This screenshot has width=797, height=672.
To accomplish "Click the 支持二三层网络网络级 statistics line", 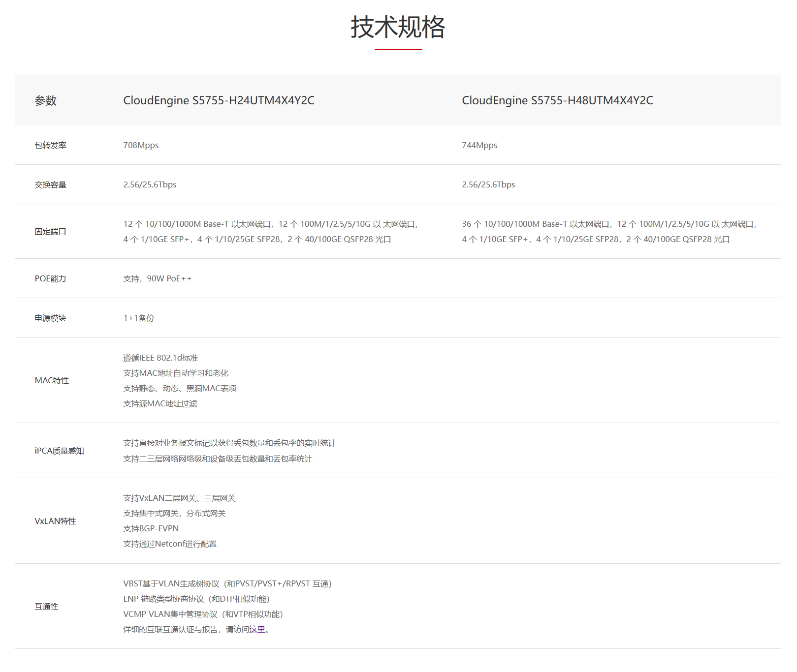I will tap(218, 458).
